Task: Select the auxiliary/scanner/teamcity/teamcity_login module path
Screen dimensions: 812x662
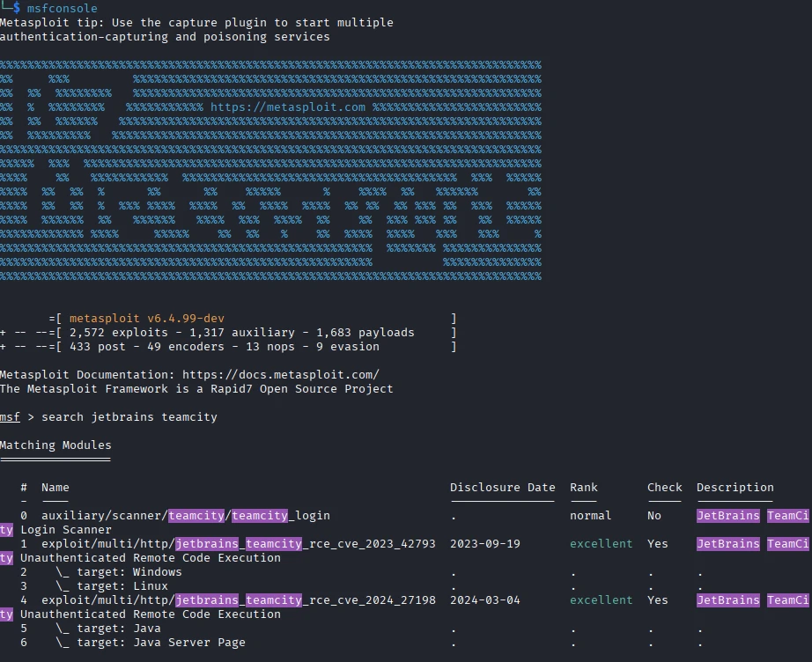Action: (x=185, y=515)
